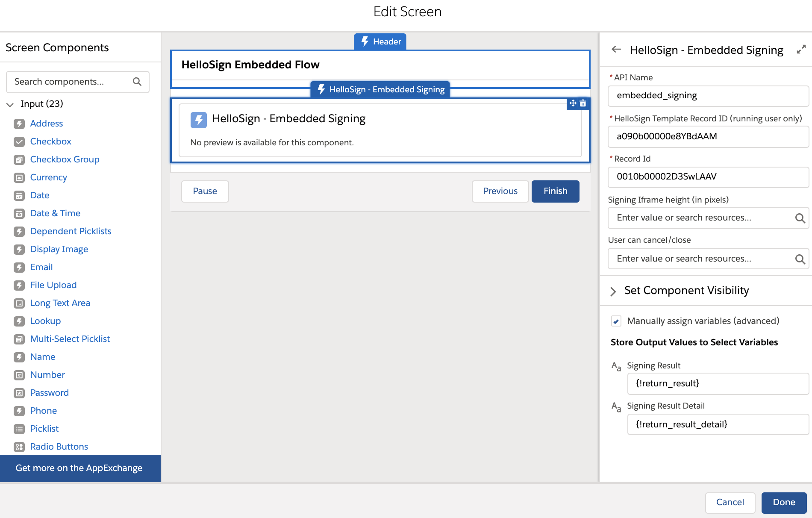This screenshot has width=812, height=518.
Task: Search resources icon for Signing Iframe height
Action: [x=800, y=218]
